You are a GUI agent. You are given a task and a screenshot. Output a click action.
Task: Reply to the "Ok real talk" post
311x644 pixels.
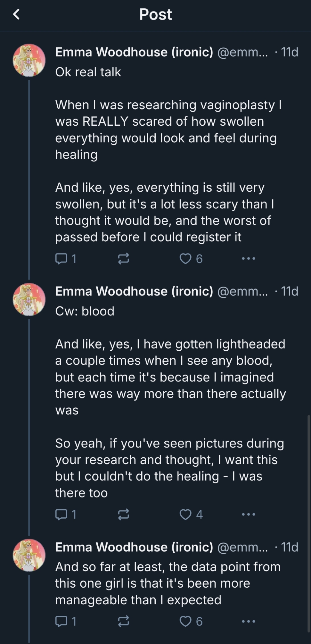(x=61, y=258)
